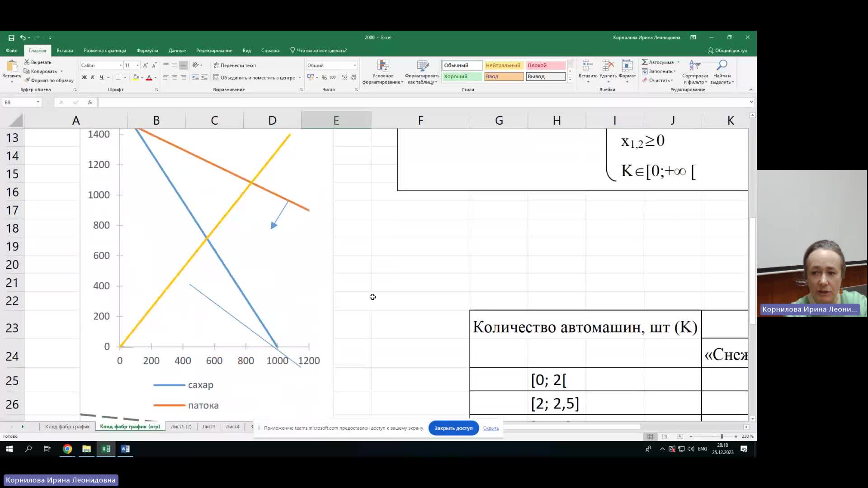Switch to the Insert (Вставка) ribbon tab

[65, 50]
